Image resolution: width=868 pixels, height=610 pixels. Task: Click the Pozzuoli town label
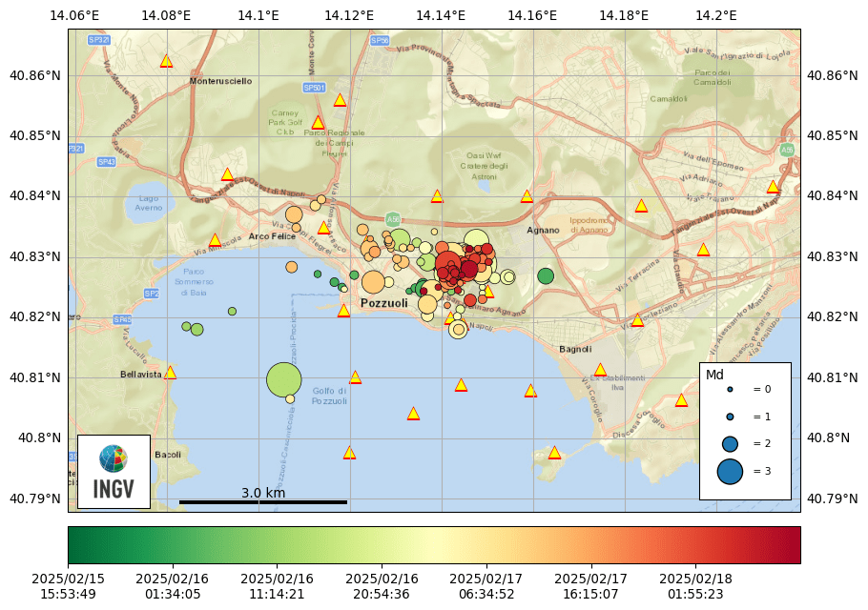coord(384,303)
